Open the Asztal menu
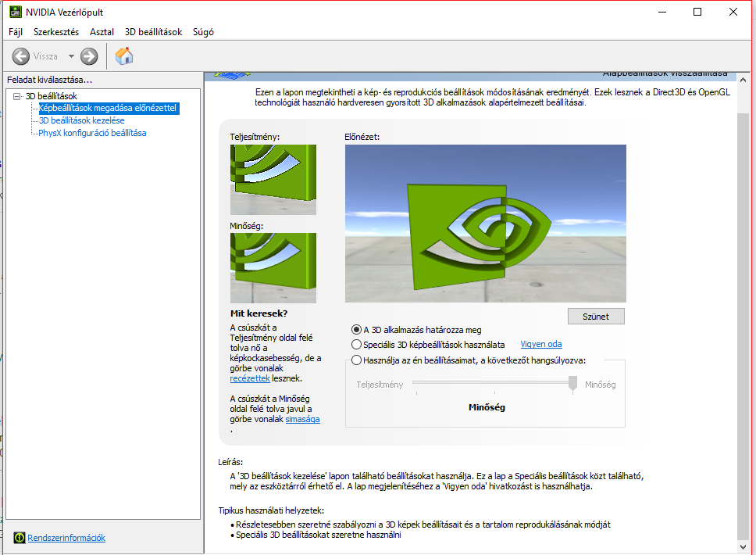The width and height of the screenshot is (756, 555). (102, 32)
